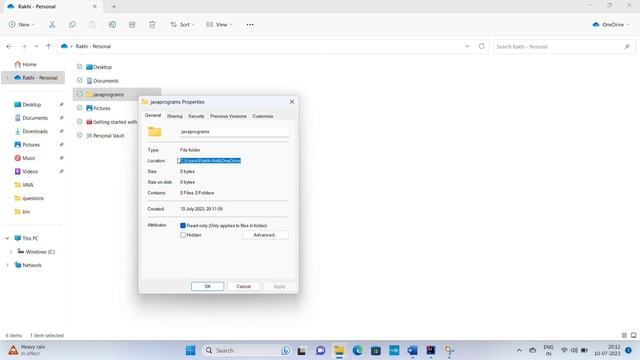The height and width of the screenshot is (360, 640).
Task: Open Word from the taskbar
Action: click(x=412, y=350)
